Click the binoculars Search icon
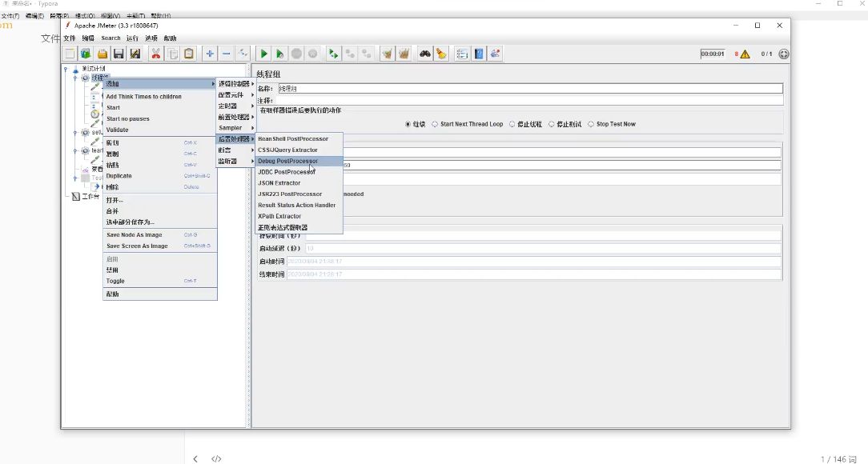 point(424,54)
